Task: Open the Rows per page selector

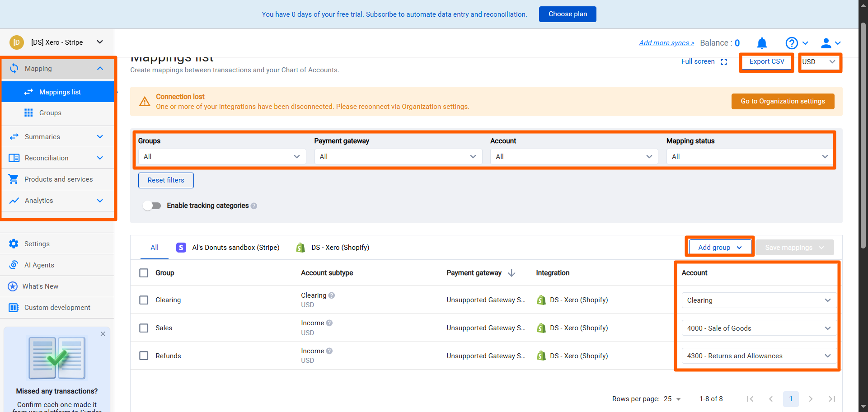Action: [x=672, y=399]
